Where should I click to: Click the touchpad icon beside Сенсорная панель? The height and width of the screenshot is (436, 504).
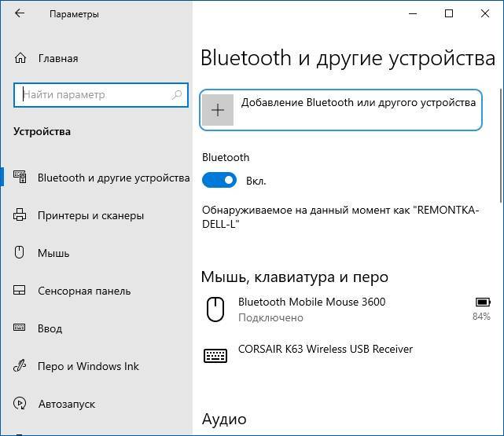point(20,290)
